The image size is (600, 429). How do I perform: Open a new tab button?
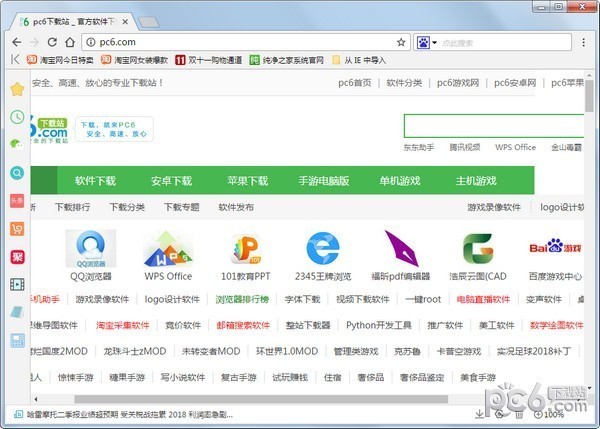pyautogui.click(x=148, y=23)
